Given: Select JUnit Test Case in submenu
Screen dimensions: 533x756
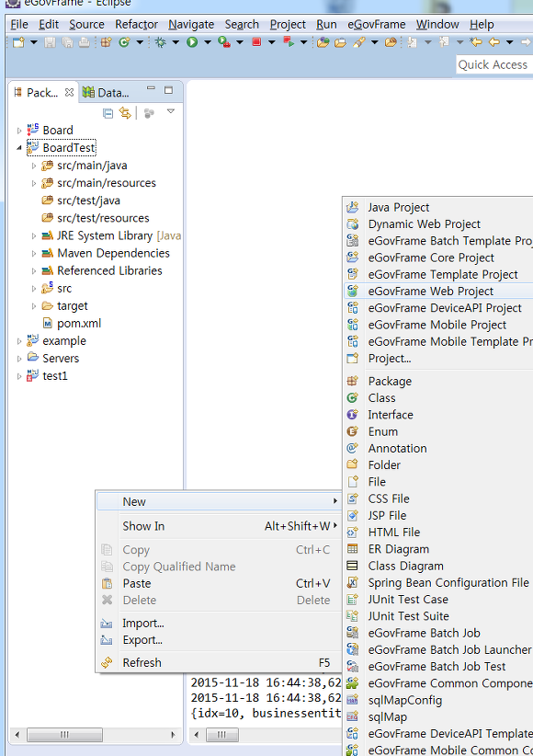Looking at the screenshot, I should (438, 600).
